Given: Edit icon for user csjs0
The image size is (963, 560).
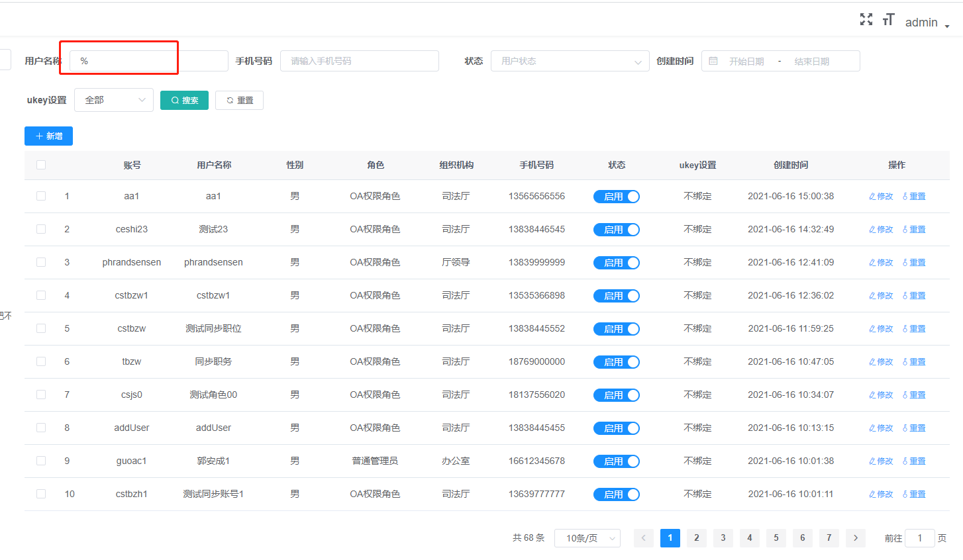Looking at the screenshot, I should coord(881,395).
